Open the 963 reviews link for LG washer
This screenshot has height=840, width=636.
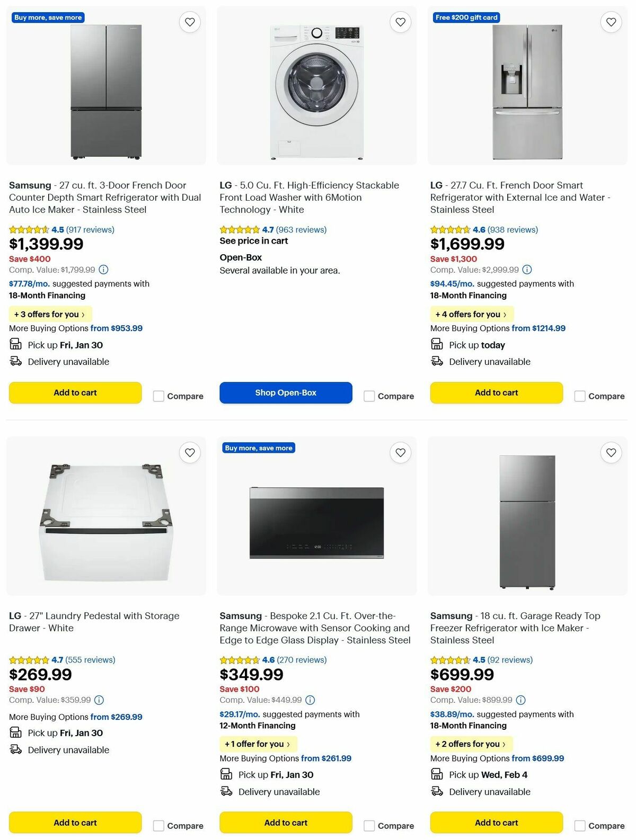pos(299,229)
